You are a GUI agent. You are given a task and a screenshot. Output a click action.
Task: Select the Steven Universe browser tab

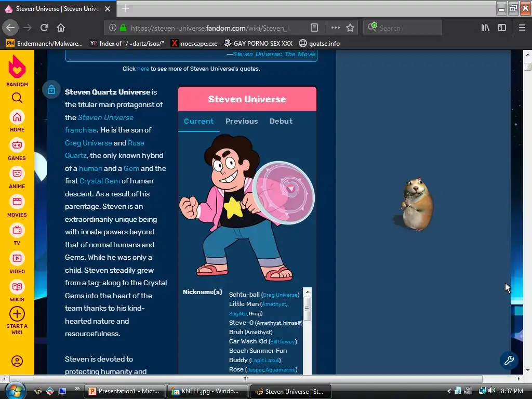(58, 9)
